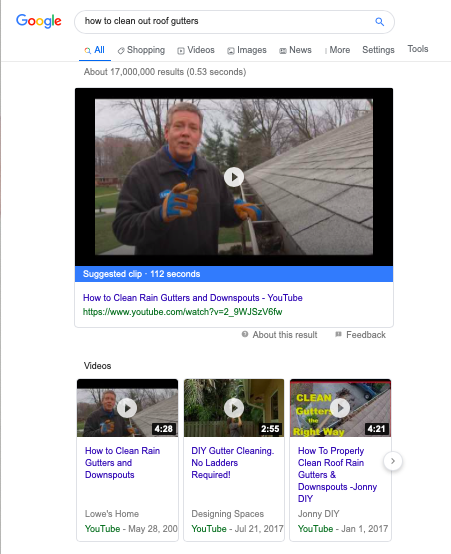Play the DIY Gutter Cleaning video thumbnail
Screen dimensions: 451x554
pyautogui.click(x=234, y=408)
